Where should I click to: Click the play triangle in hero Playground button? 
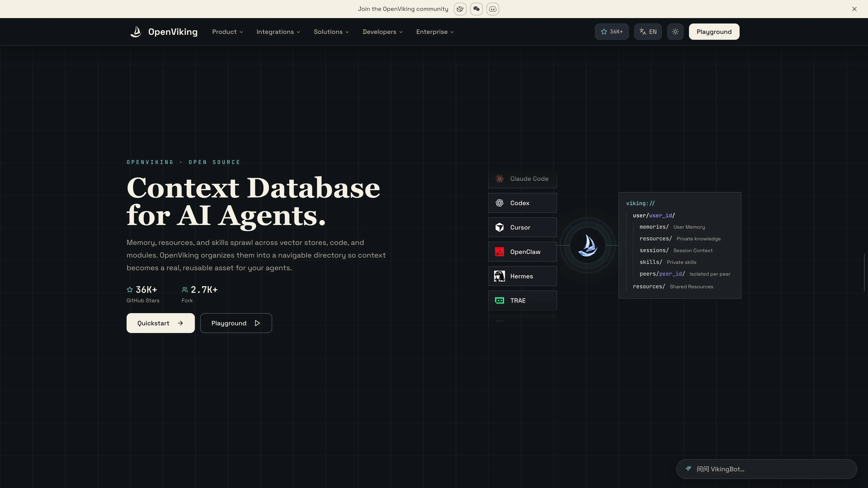click(x=257, y=323)
